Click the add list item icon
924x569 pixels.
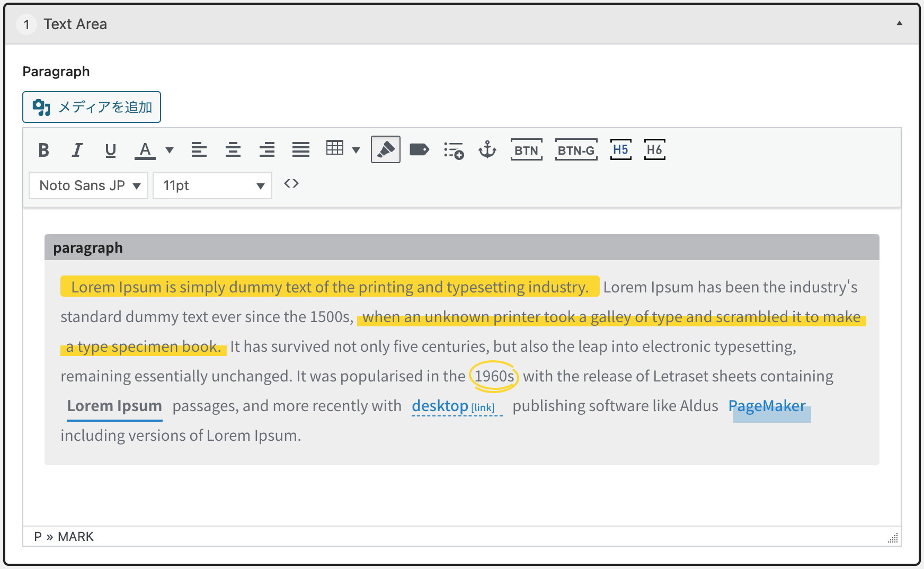pyautogui.click(x=454, y=150)
